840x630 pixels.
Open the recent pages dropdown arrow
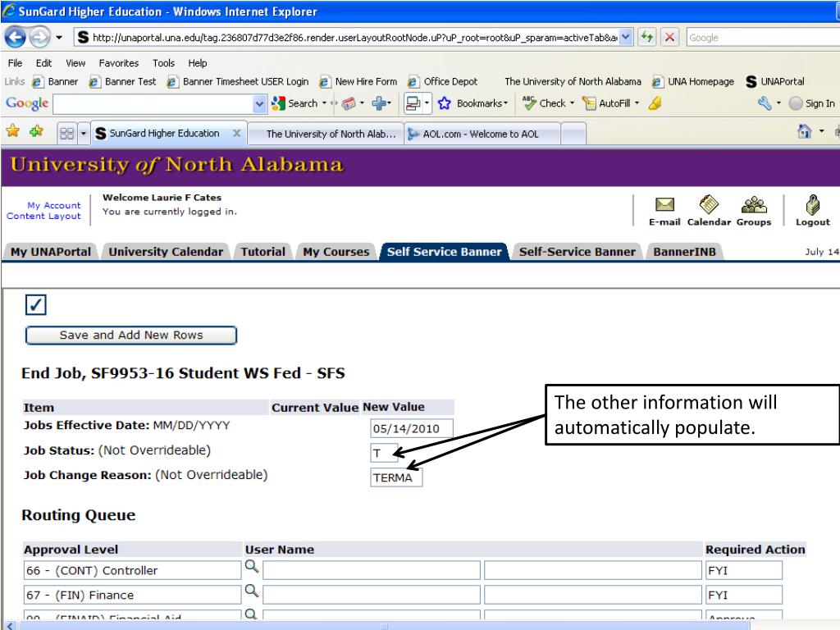[x=59, y=38]
